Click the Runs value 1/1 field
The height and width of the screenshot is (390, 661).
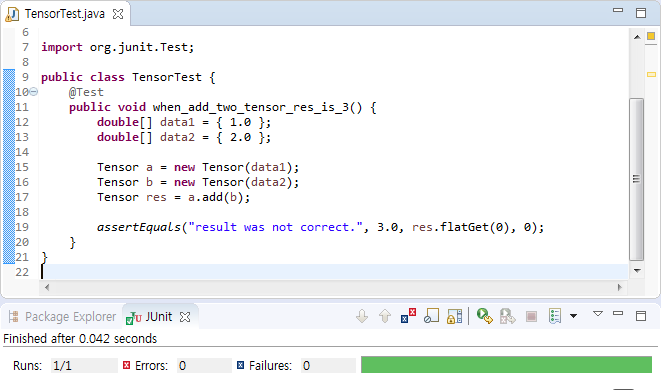[x=84, y=366]
